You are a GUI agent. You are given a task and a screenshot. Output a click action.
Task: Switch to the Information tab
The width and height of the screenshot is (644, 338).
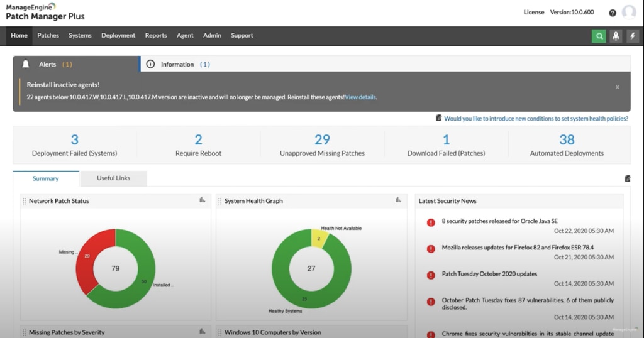point(186,65)
